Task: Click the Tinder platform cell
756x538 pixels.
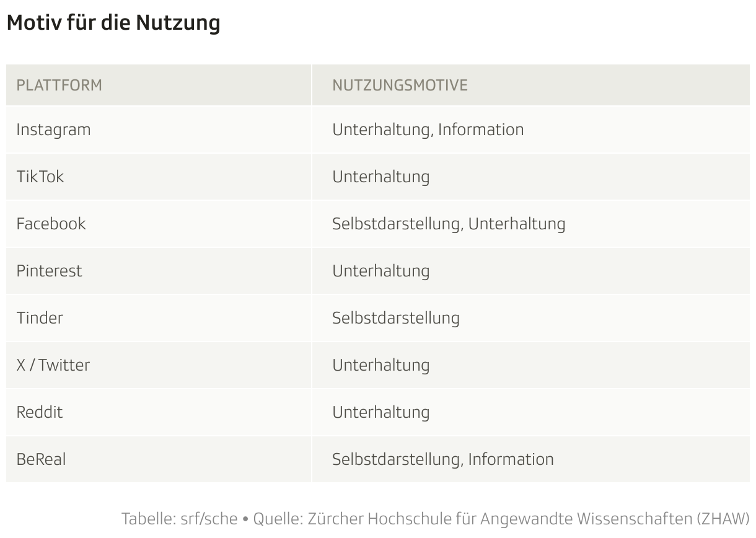Action: click(159, 318)
